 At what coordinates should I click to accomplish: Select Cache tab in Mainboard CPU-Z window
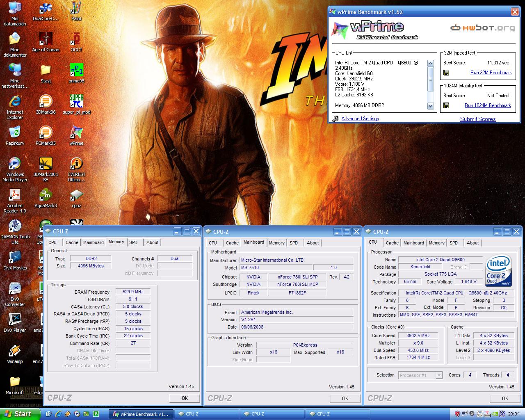(232, 243)
